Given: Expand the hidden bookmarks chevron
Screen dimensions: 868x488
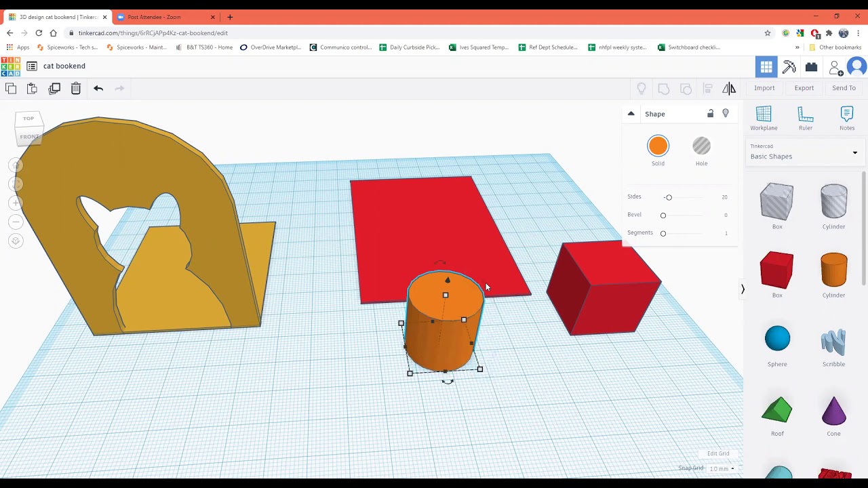Looking at the screenshot, I should [797, 47].
